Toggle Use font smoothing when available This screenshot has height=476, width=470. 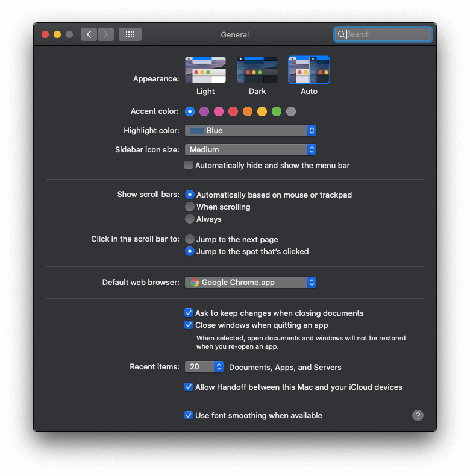(189, 415)
